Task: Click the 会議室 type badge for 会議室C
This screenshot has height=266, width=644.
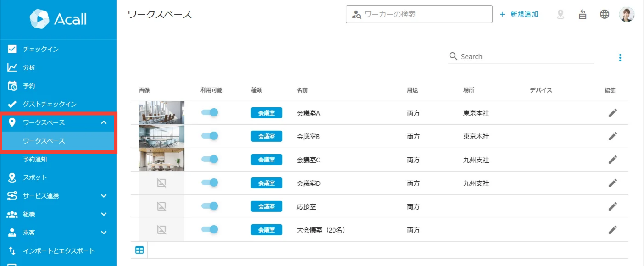Action: tap(266, 160)
